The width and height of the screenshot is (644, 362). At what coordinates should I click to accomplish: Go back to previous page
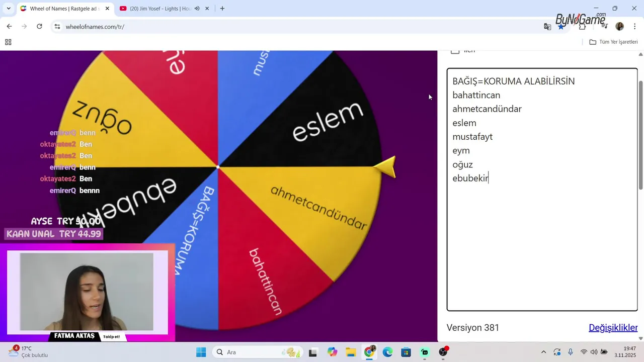(9, 26)
